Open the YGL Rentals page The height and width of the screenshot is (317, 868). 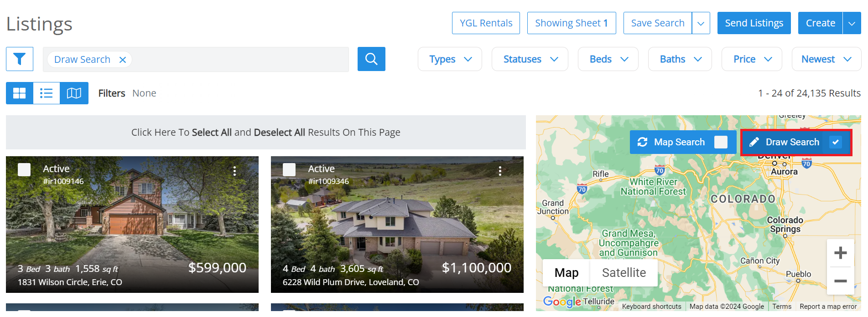[x=485, y=23]
